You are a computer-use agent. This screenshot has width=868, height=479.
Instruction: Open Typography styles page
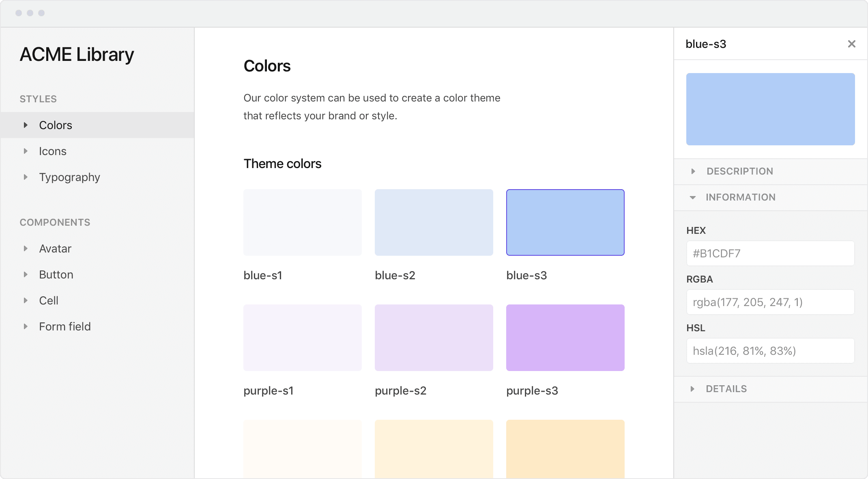pos(69,177)
